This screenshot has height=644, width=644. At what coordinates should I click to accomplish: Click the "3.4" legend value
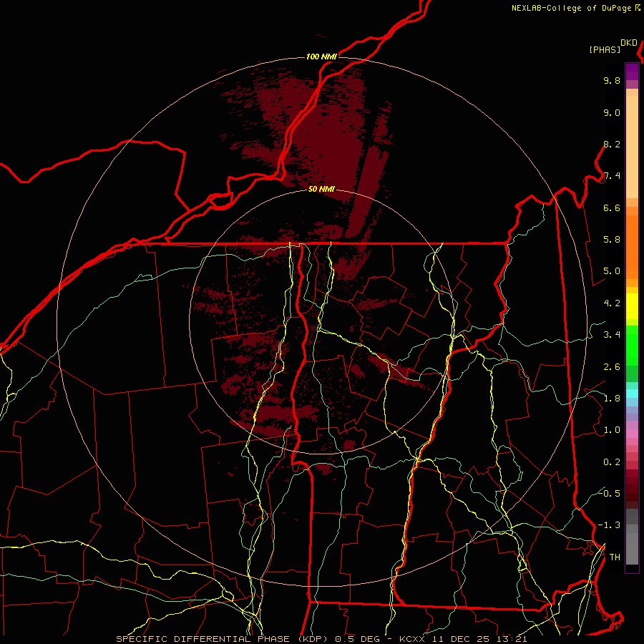[x=612, y=335]
